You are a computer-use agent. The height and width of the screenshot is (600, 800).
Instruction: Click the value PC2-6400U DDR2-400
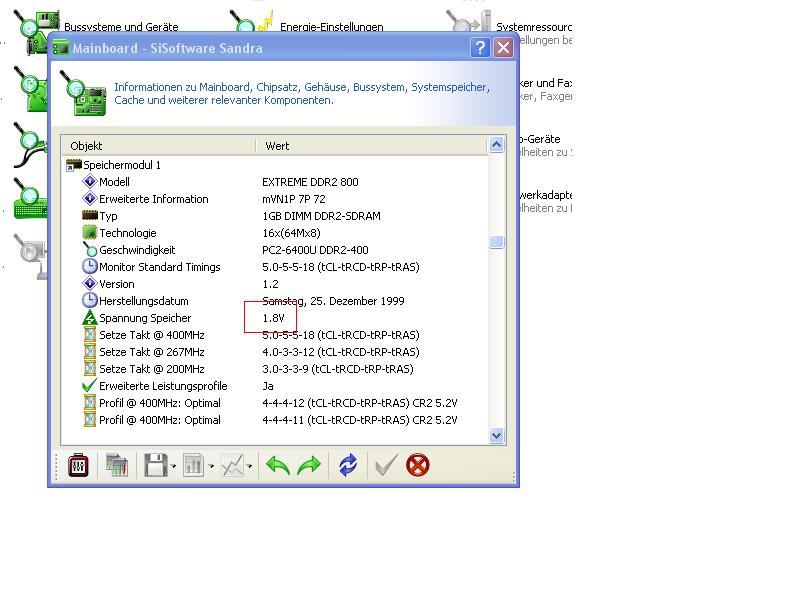(315, 250)
